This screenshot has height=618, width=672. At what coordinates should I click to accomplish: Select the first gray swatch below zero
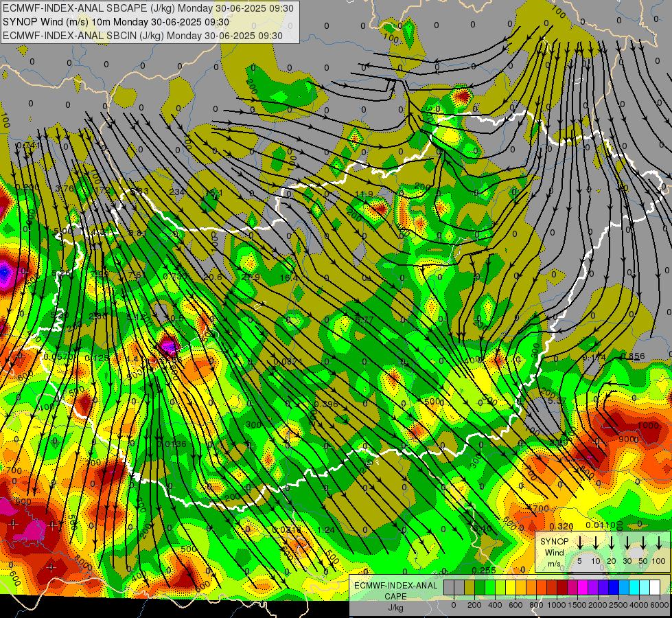[449, 587]
